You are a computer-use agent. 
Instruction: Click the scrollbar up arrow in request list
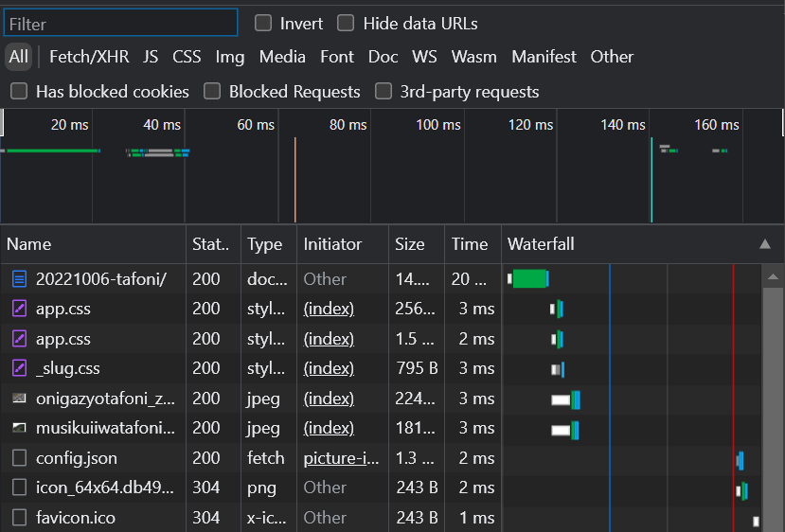(773, 276)
